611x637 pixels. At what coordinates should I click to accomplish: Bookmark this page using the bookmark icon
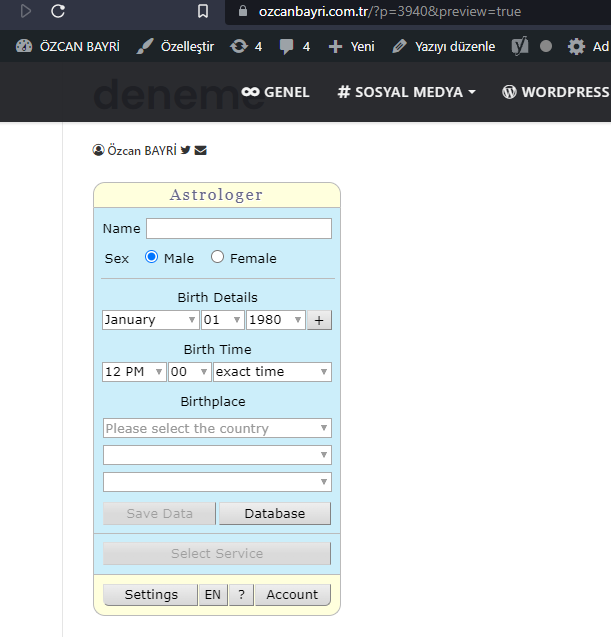(x=203, y=11)
